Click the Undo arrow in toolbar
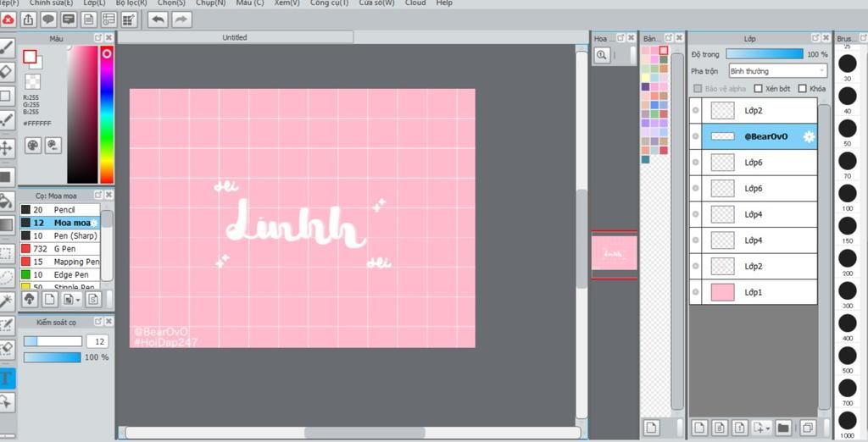868x442 pixels. click(x=159, y=20)
